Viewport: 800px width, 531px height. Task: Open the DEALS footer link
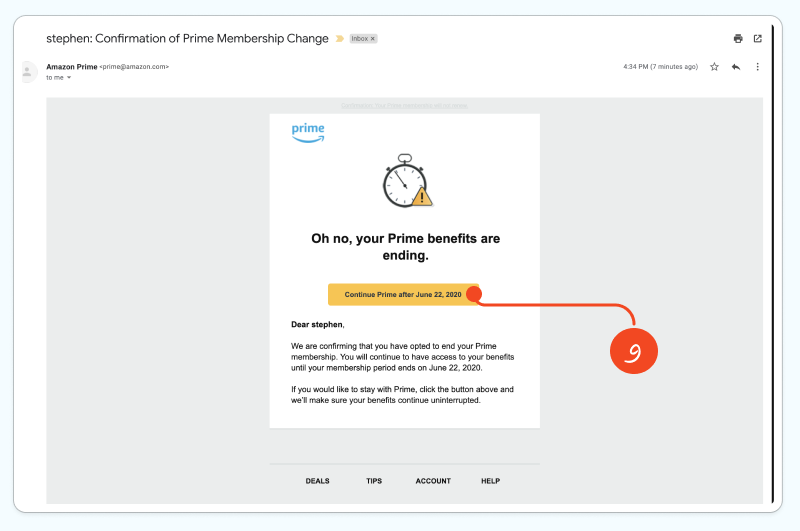click(x=317, y=481)
